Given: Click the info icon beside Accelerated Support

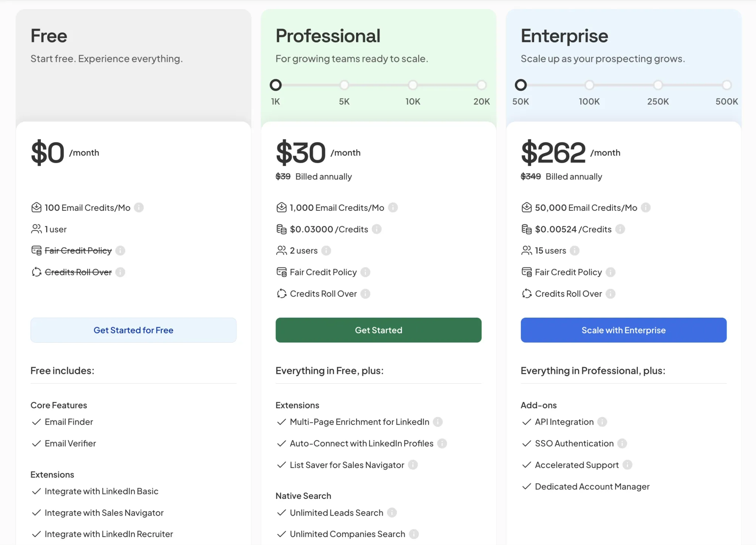Looking at the screenshot, I should (627, 465).
